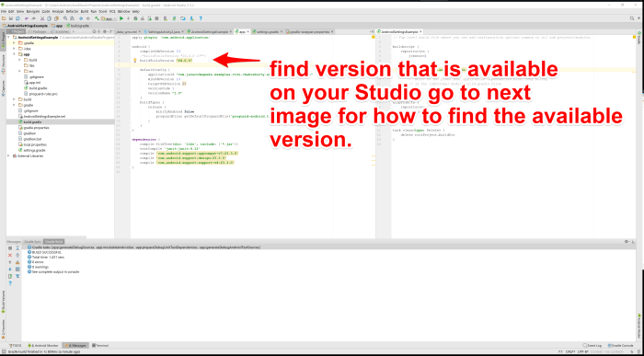Click the Sync with file system icon
Viewport: 644px width, 356px height.
pos(17,18)
